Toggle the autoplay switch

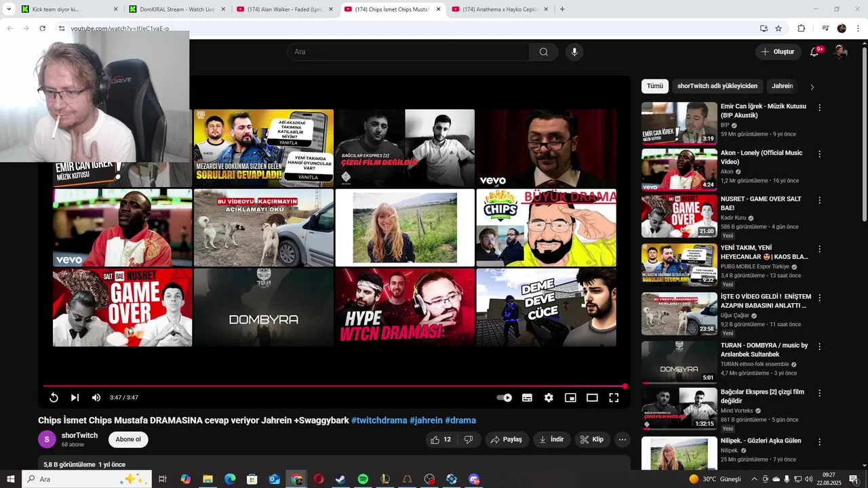(x=505, y=398)
